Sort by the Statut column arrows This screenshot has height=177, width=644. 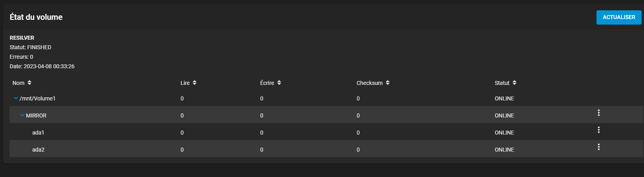coord(514,83)
